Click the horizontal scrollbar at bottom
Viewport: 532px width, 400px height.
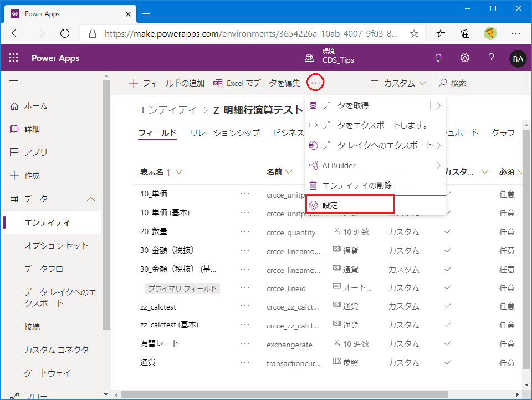pos(284,394)
